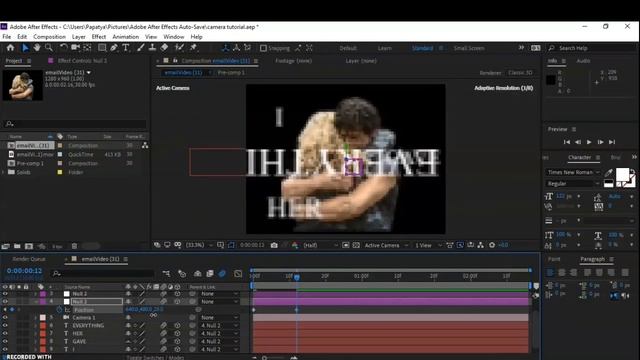
Task: Select the Clone Stamp tool
Action: (152, 48)
